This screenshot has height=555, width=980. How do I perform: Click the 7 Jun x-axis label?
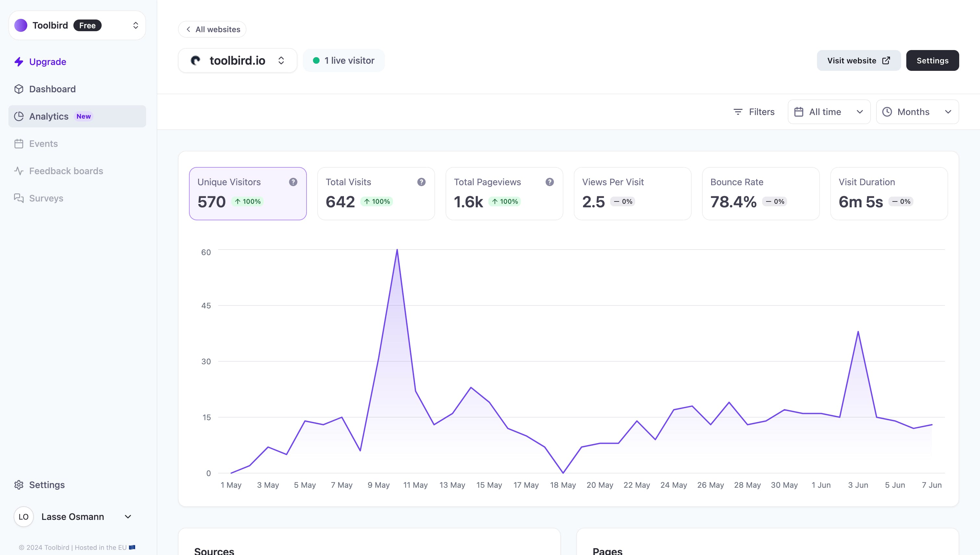[x=932, y=485]
